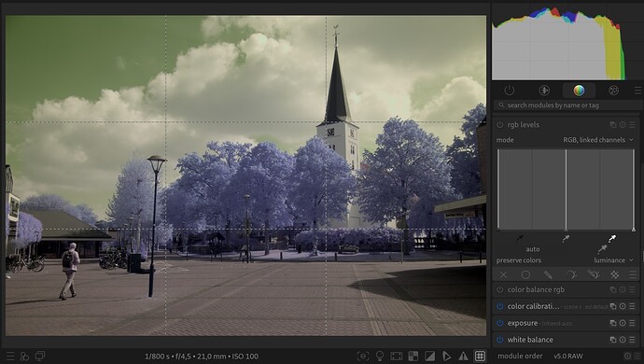
Task: Open blending options menu
Action: tap(633, 274)
